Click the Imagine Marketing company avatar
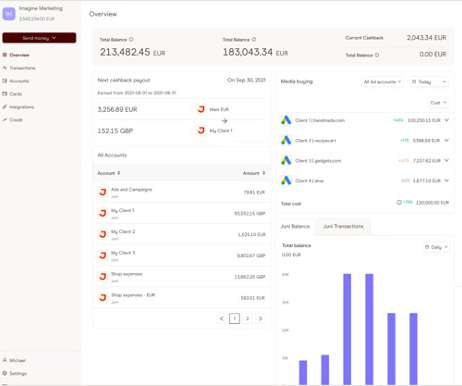Screen dimensions: 462x386 [x=9, y=14]
